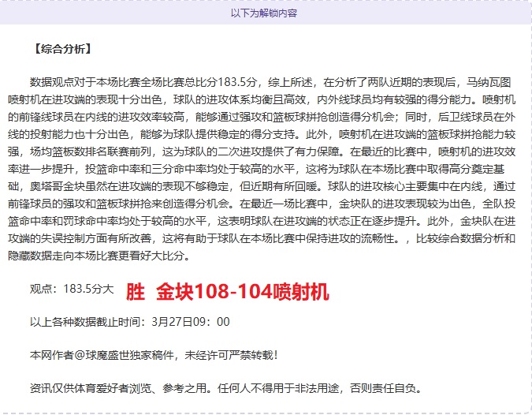Click paragraph line starting '攻端的失误控制方面'

click(262, 238)
